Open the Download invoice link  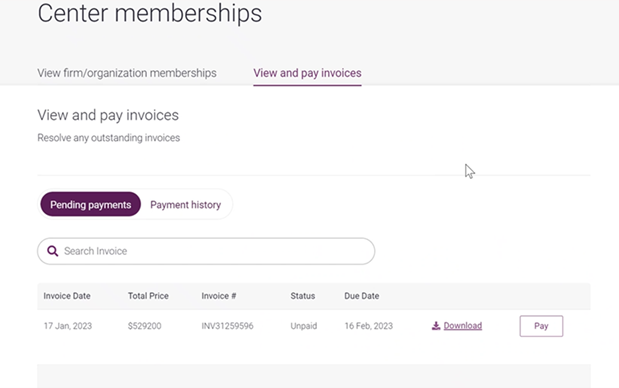coord(463,326)
